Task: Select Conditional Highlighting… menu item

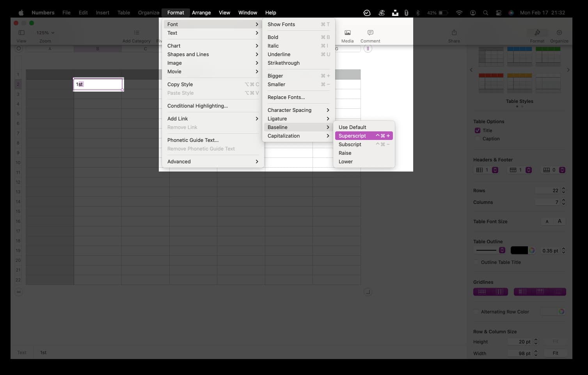Action: [x=213, y=106]
